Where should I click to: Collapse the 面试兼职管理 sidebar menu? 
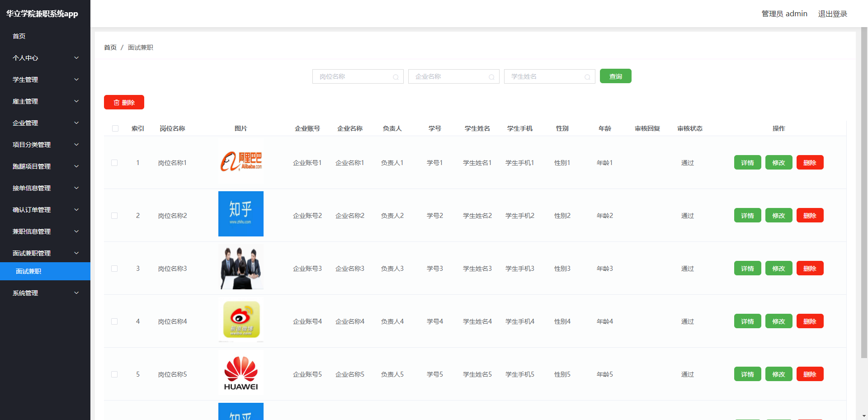coord(45,253)
